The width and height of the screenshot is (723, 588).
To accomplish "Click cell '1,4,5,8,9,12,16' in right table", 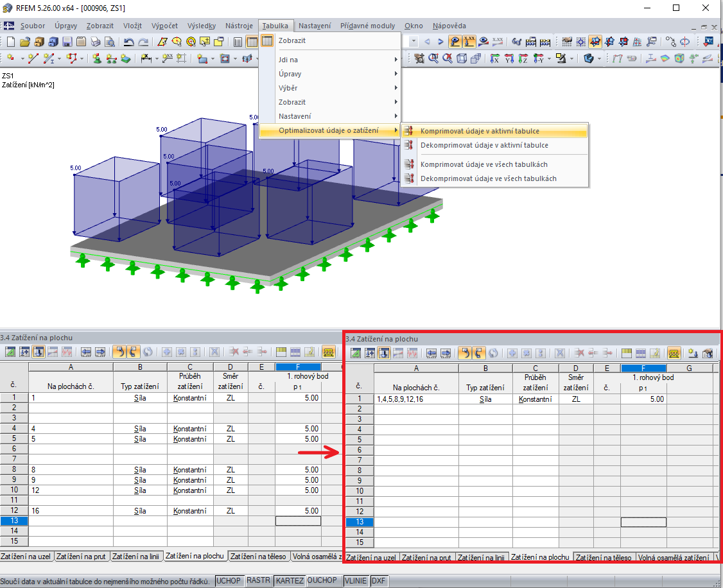I will click(x=416, y=399).
